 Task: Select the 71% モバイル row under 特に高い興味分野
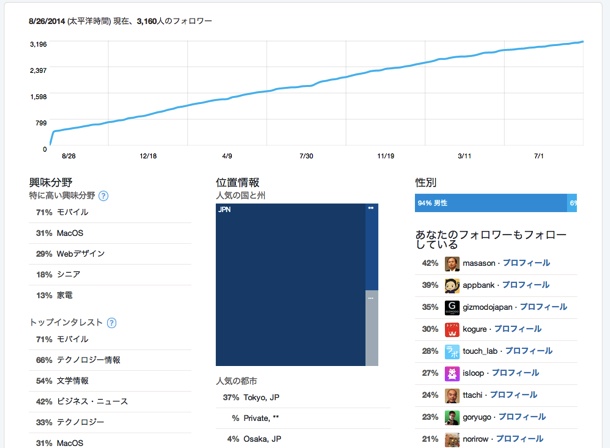coord(110,212)
